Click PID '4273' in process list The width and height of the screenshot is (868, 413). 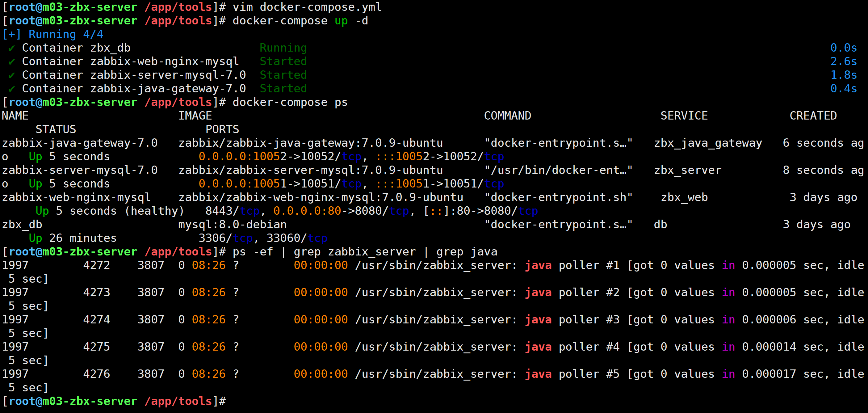(97, 292)
